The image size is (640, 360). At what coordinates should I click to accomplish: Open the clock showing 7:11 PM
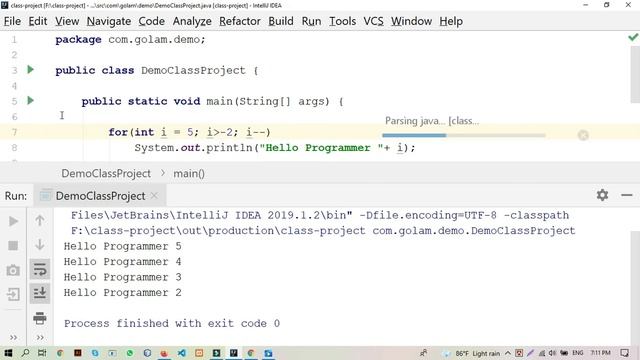pos(600,353)
